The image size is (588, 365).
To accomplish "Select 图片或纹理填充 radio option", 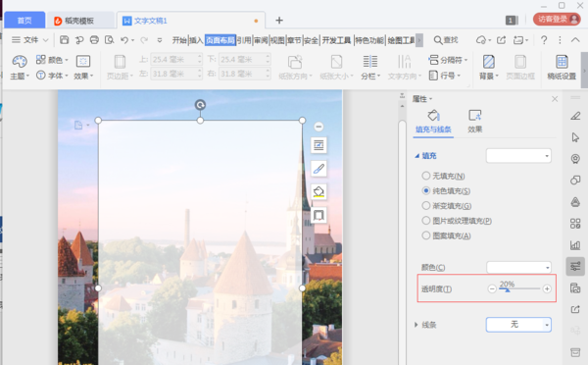I will 426,221.
